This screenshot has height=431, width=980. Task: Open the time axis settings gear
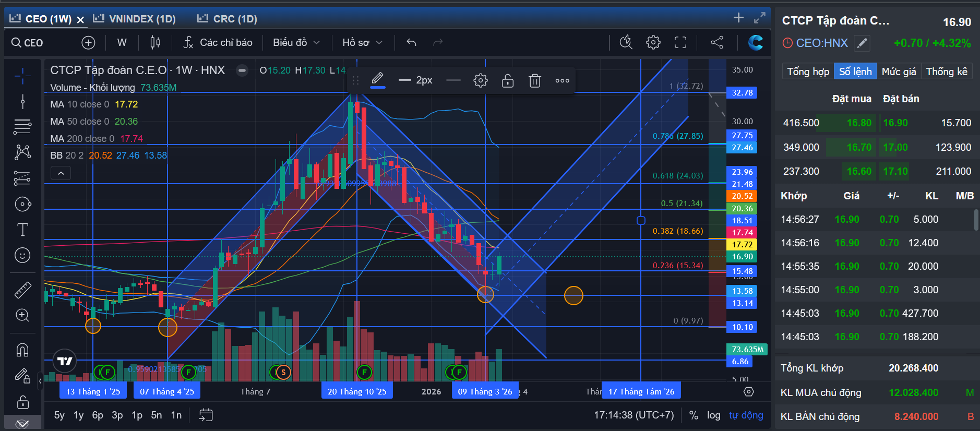[749, 391]
